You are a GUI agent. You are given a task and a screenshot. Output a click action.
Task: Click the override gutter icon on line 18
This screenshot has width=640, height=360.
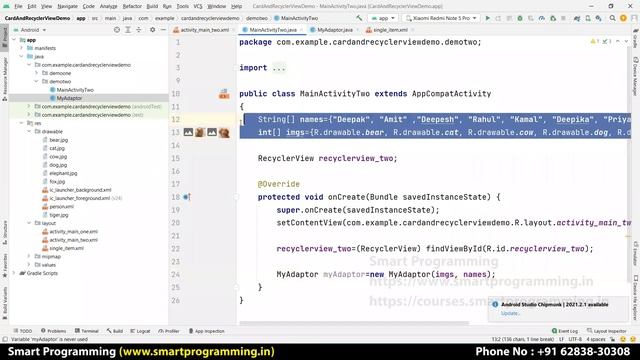click(x=186, y=197)
